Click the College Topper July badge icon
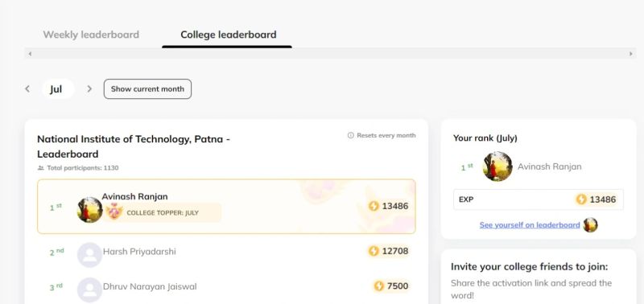The width and height of the screenshot is (644, 304). (x=114, y=212)
